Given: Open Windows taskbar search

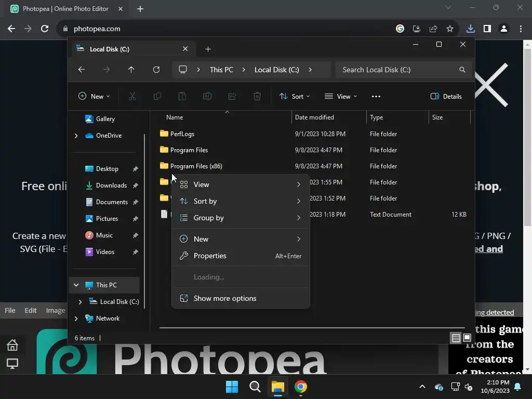Looking at the screenshot, I should point(255,387).
